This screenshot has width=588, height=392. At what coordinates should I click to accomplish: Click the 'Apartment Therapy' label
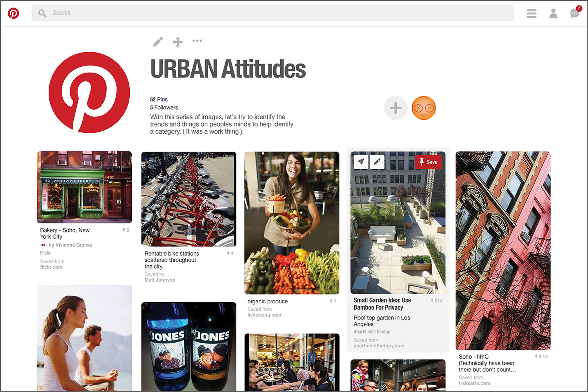372,332
